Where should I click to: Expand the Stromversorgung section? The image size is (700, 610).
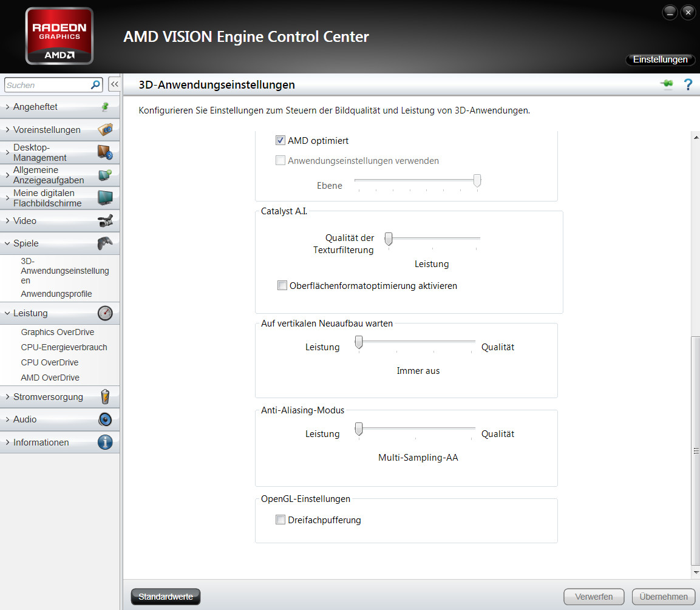point(60,397)
